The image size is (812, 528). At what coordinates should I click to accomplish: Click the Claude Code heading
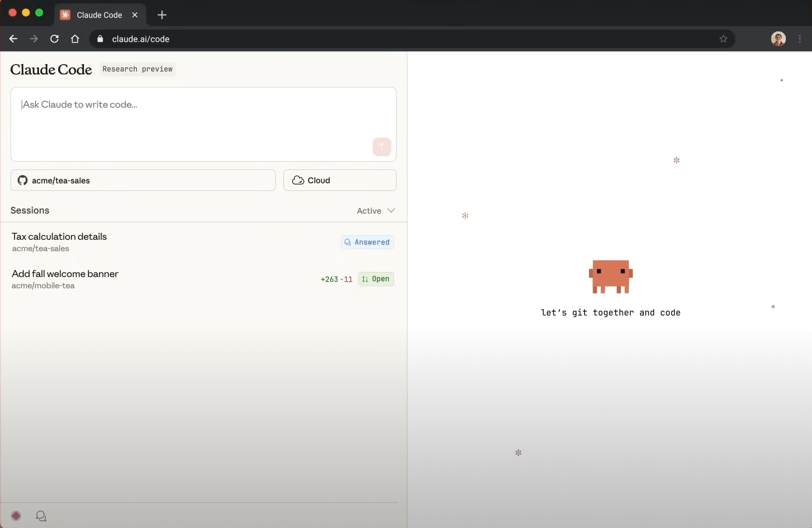[x=51, y=69]
